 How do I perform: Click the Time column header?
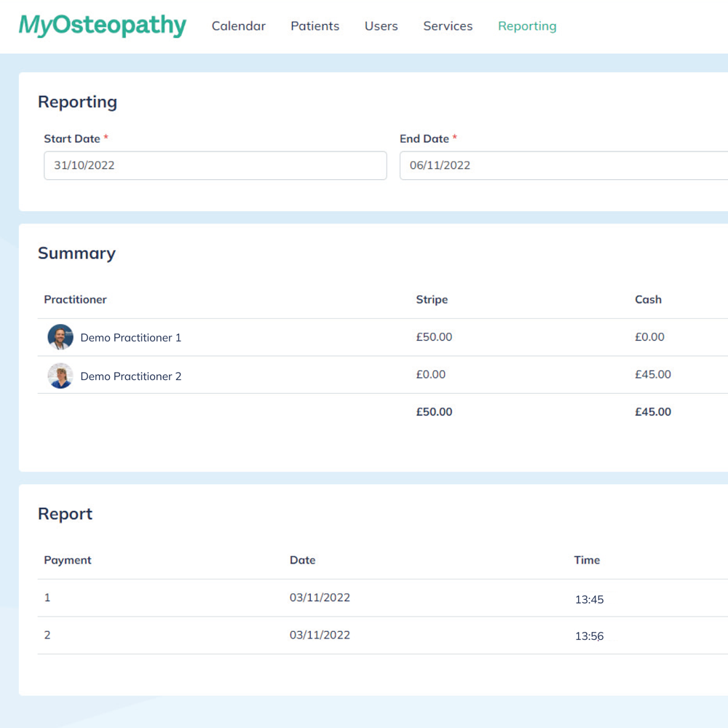pos(587,560)
